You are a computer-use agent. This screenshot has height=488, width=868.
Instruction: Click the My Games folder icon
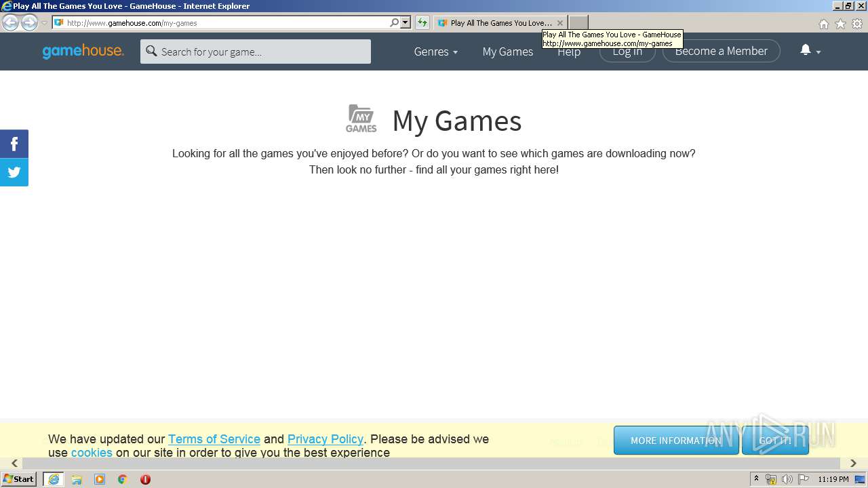361,119
